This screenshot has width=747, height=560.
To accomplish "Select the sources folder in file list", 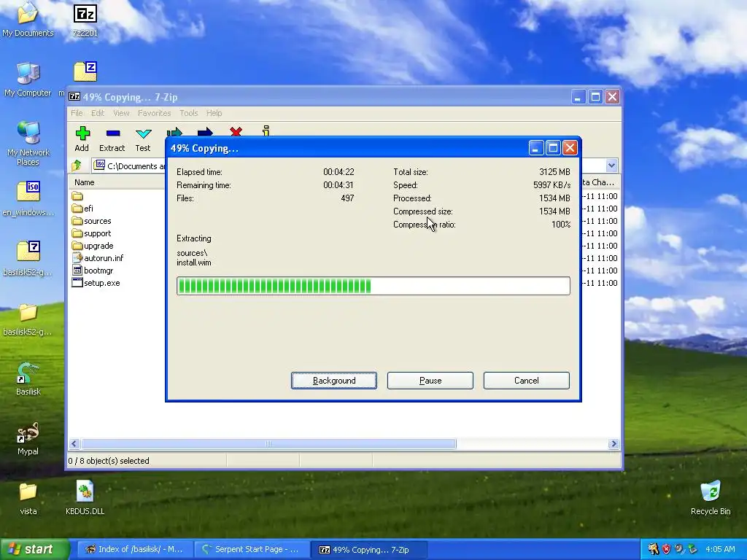I will click(x=91, y=221).
